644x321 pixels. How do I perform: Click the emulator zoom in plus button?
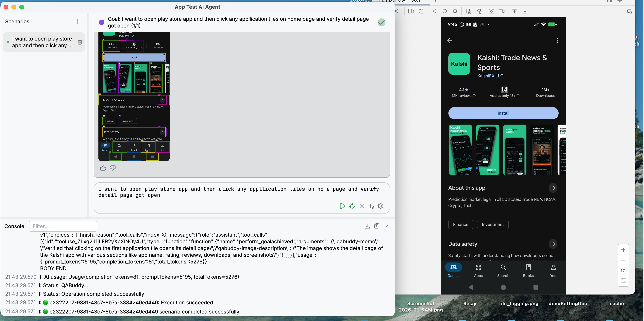pyautogui.click(x=623, y=250)
